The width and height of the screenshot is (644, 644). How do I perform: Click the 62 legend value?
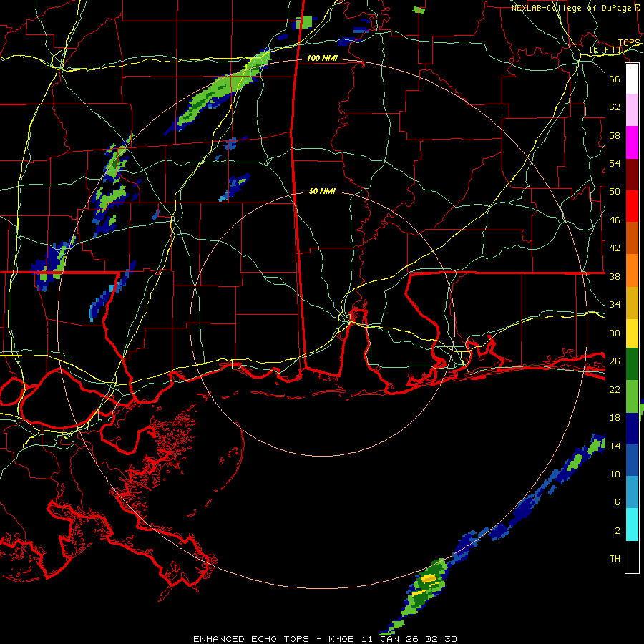coord(615,107)
